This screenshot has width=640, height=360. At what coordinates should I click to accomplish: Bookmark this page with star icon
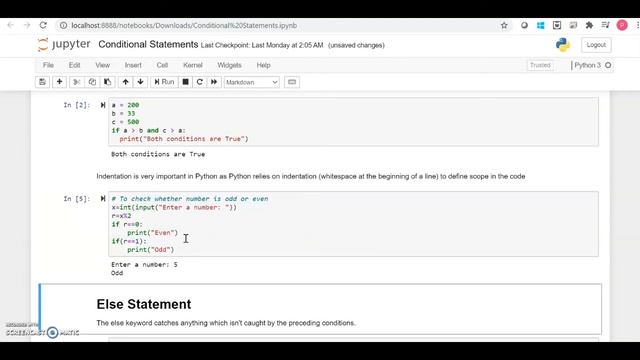[x=504, y=25]
